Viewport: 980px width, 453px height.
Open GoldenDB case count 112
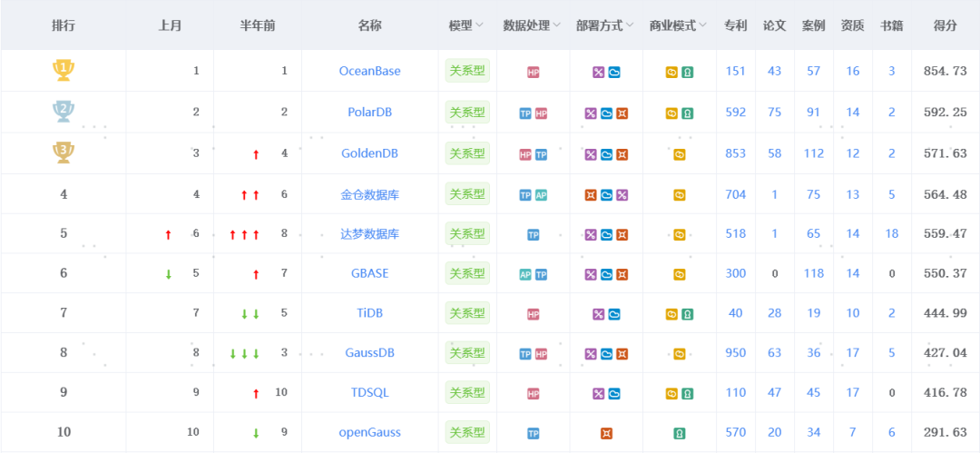(x=814, y=153)
